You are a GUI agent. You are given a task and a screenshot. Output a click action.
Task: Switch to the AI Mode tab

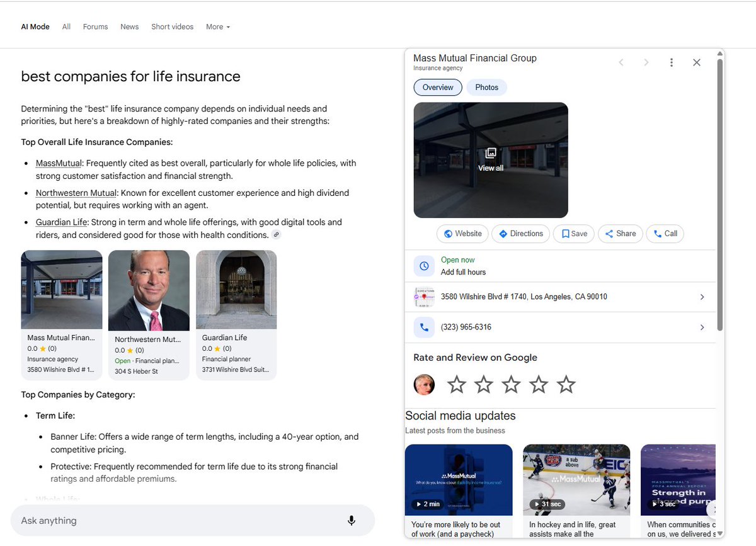pos(35,27)
